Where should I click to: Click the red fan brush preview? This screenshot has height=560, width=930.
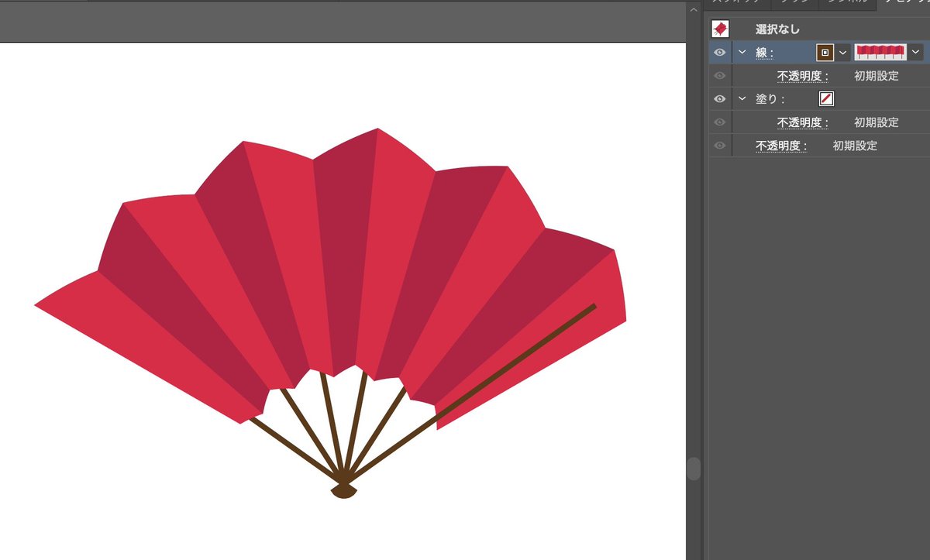880,53
